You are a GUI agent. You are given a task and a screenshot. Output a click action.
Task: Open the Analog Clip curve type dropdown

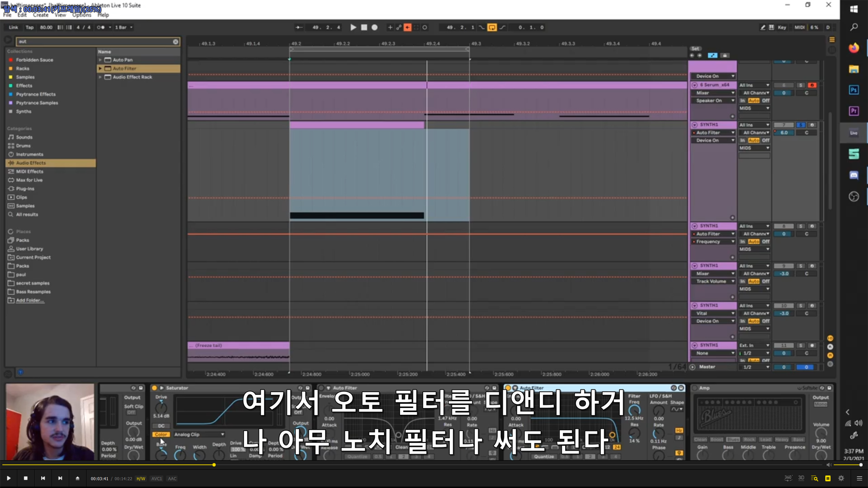pyautogui.click(x=199, y=434)
